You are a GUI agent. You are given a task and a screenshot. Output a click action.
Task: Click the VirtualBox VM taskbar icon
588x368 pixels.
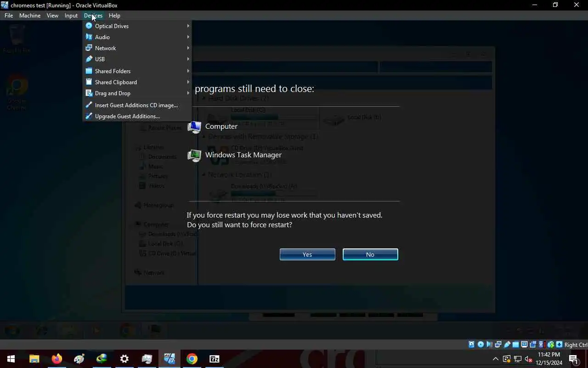pos(169,359)
